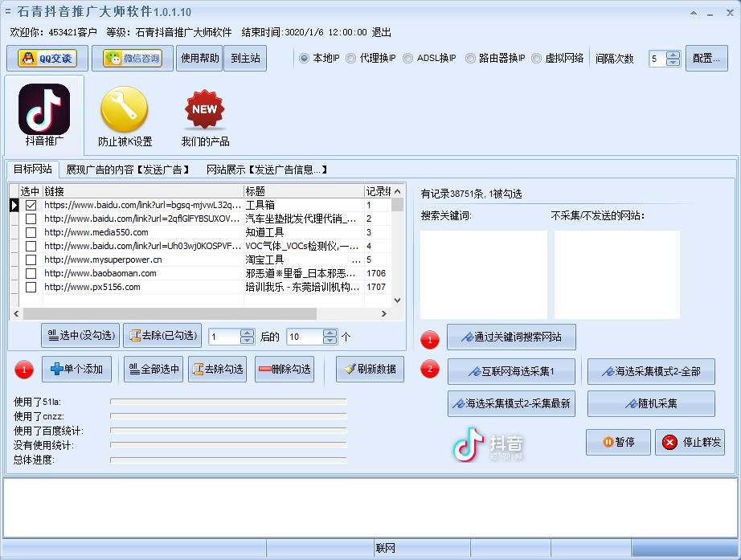This screenshot has height=560, width=741.
Task: Check the www.baobaoman.com row checkbox
Action: [31, 274]
